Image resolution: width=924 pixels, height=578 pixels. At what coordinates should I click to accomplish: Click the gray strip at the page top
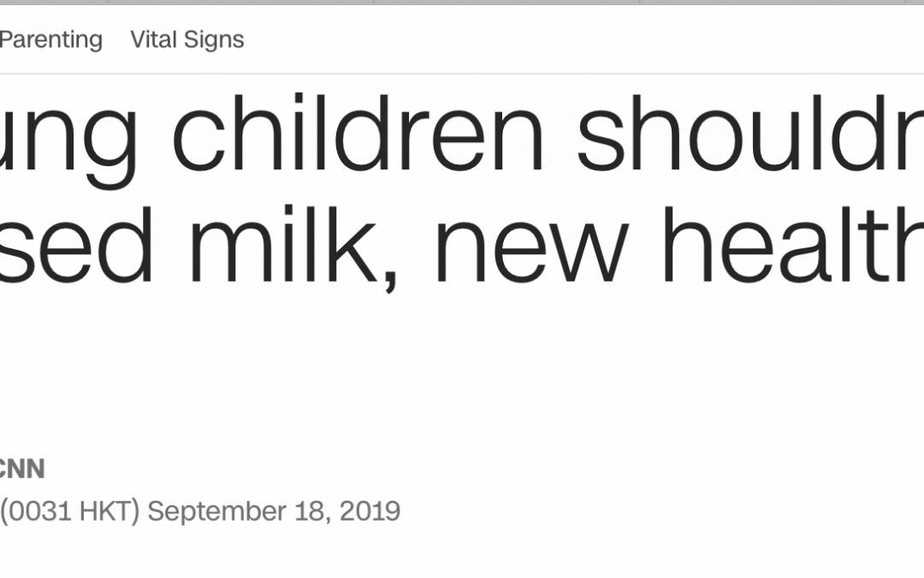tap(462, 3)
